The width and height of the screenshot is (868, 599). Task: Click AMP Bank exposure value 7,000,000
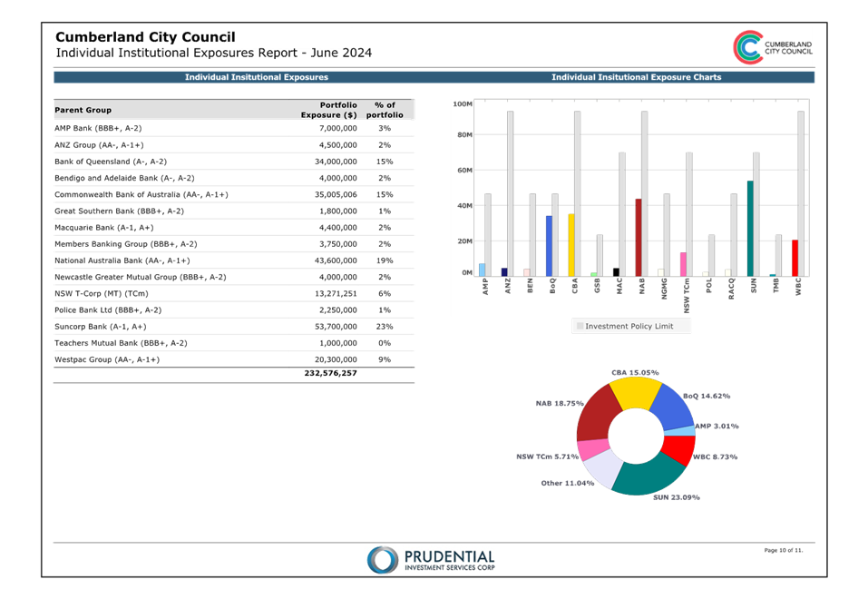coord(338,128)
